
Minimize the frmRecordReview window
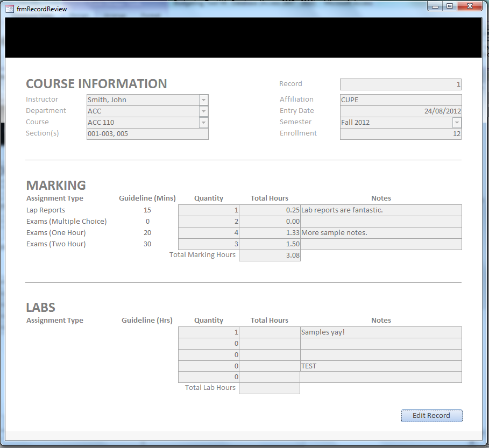435,6
